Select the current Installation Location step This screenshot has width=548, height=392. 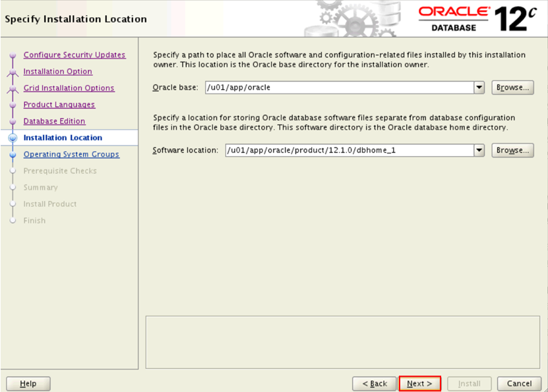tap(63, 138)
